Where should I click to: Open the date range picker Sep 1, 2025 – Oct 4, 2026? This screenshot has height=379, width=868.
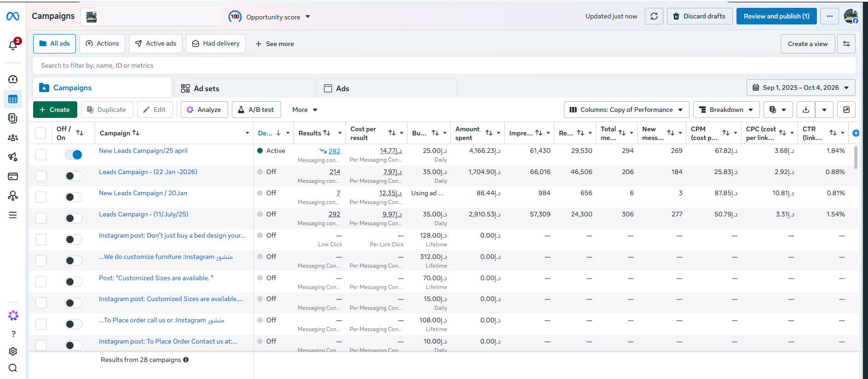(x=801, y=87)
